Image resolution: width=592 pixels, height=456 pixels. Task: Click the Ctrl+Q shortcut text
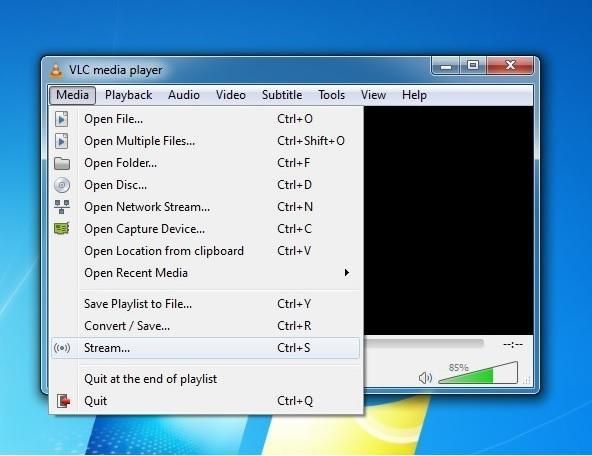[x=295, y=401]
